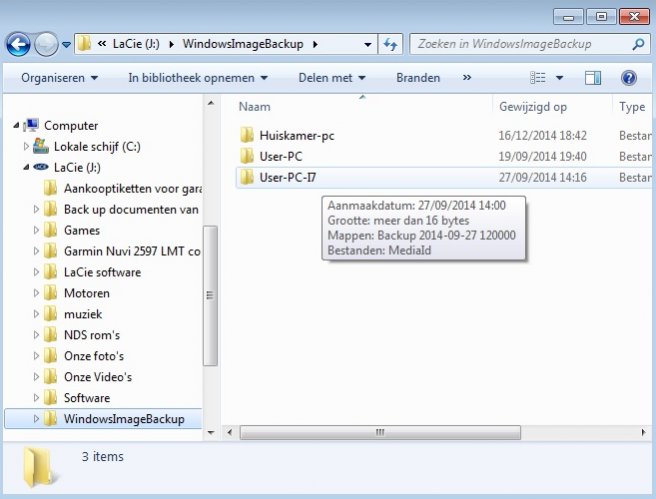Viewport: 656px width, 499px height.
Task: Click horizontal scrollbar right arrow
Action: point(643,432)
